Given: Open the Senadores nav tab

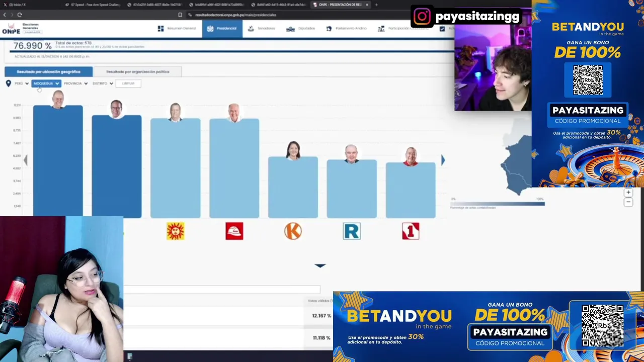Looking at the screenshot, I should click(x=262, y=29).
